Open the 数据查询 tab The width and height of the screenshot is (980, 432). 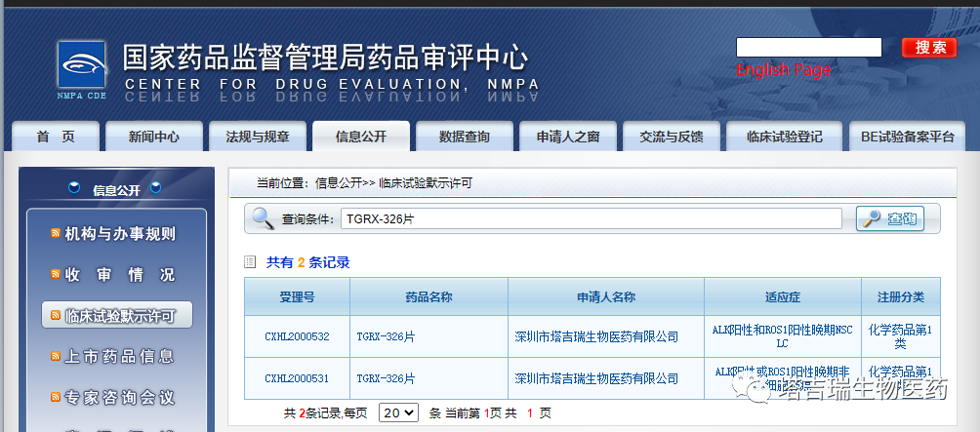465,137
